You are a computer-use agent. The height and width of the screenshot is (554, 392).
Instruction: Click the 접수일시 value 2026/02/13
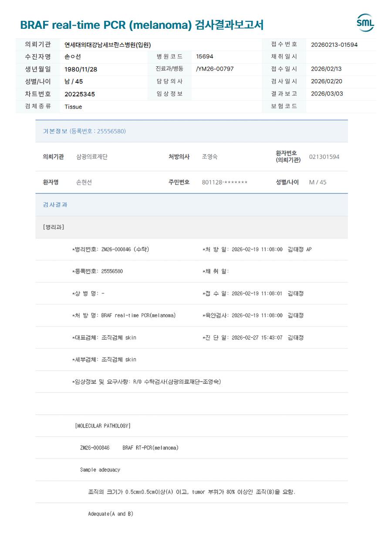327,69
